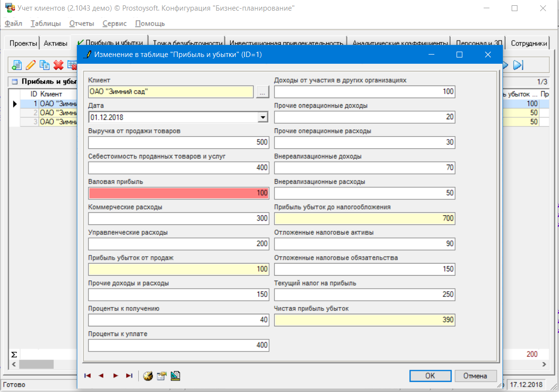Image resolution: width=559 pixels, height=392 pixels.
Task: Click the duplicate record toolbar icon
Action: (x=45, y=65)
